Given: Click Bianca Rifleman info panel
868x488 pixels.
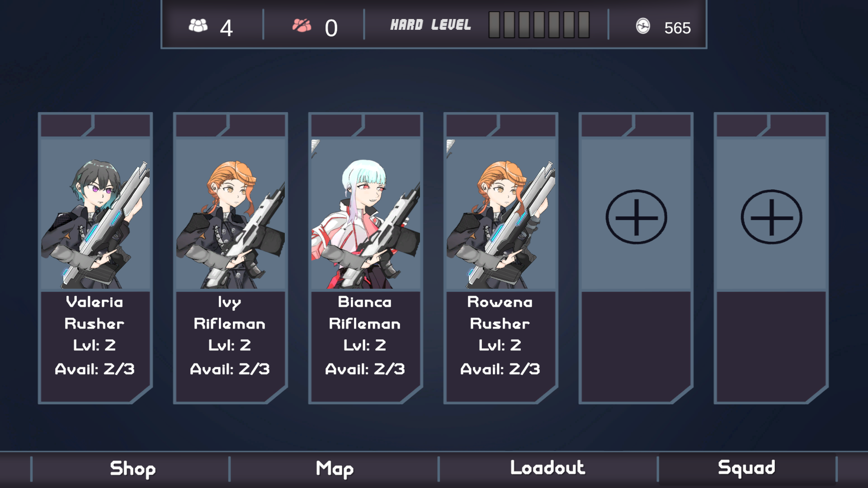Looking at the screenshot, I should (366, 346).
